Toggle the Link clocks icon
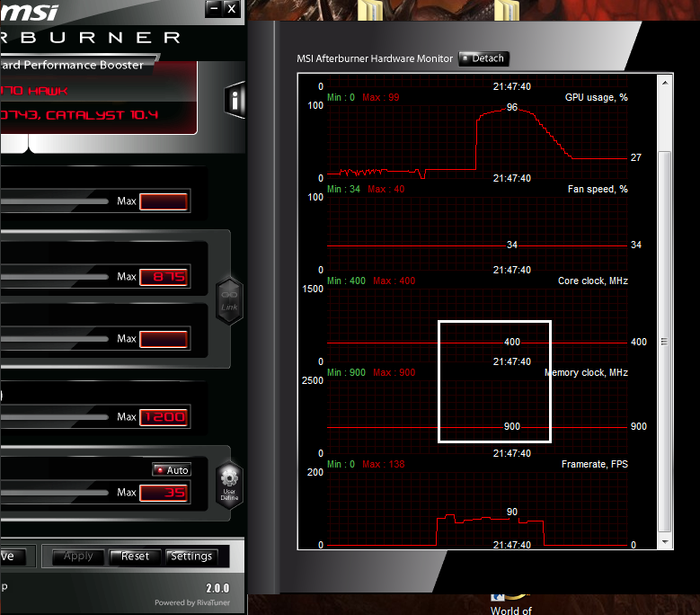The height and width of the screenshot is (615, 700). pyautogui.click(x=229, y=300)
